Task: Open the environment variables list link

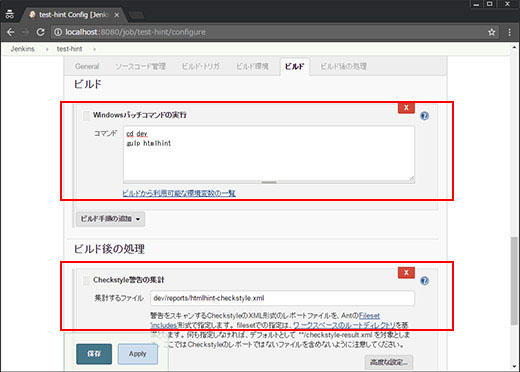Action: 179,193
